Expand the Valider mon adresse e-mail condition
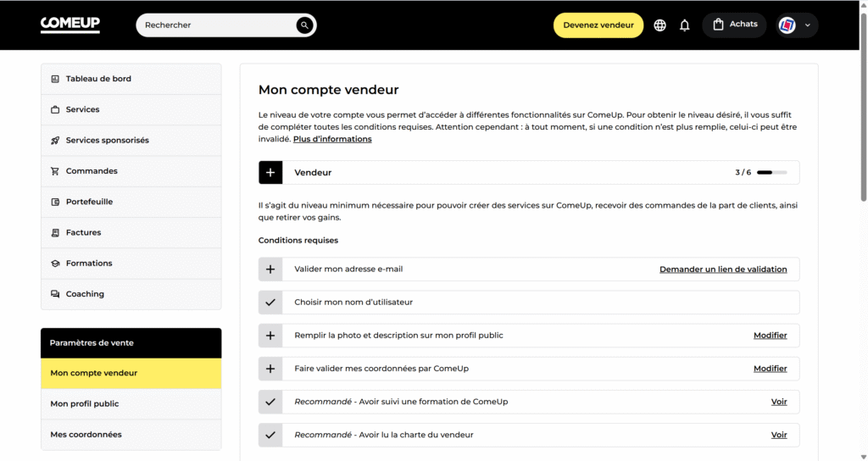The width and height of the screenshot is (868, 461). 270,269
